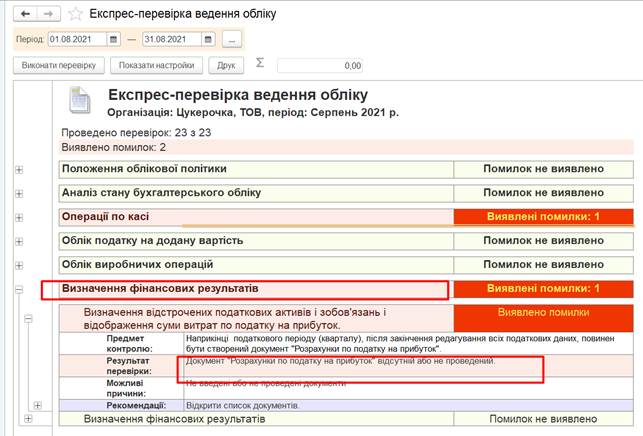Click the Показати настройки button
This screenshot has height=436, width=643.
(157, 65)
